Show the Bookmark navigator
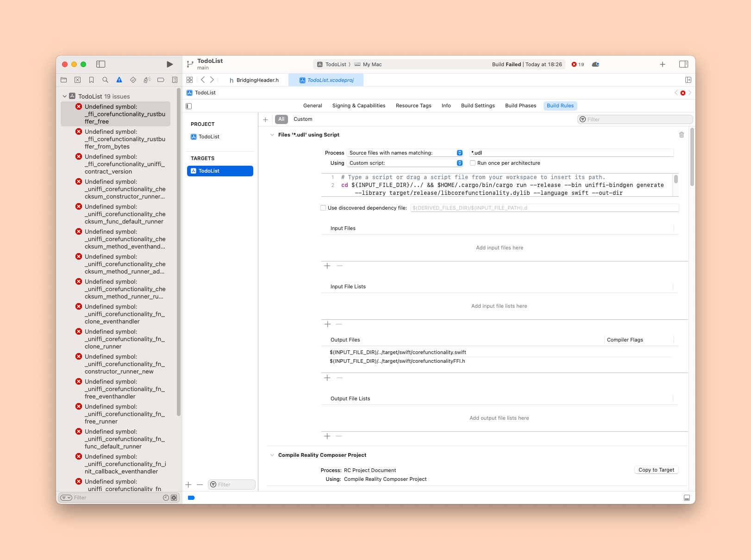Screen dimensions: 751x560 (91, 80)
